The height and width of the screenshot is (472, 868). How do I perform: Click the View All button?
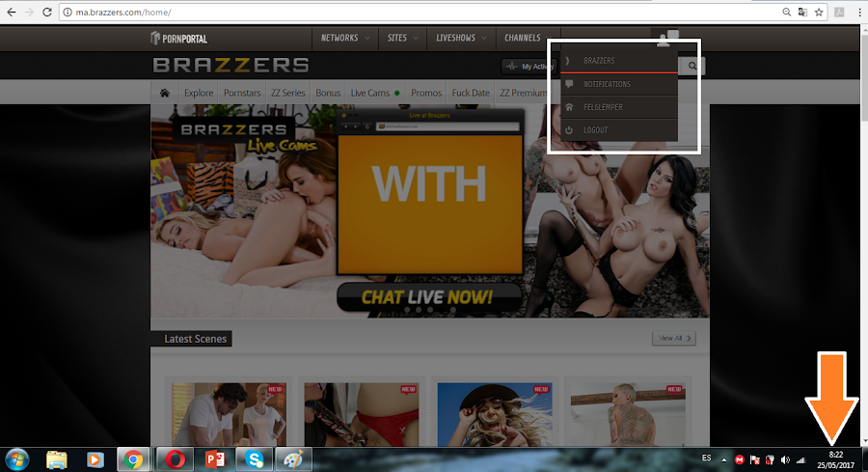coord(674,338)
